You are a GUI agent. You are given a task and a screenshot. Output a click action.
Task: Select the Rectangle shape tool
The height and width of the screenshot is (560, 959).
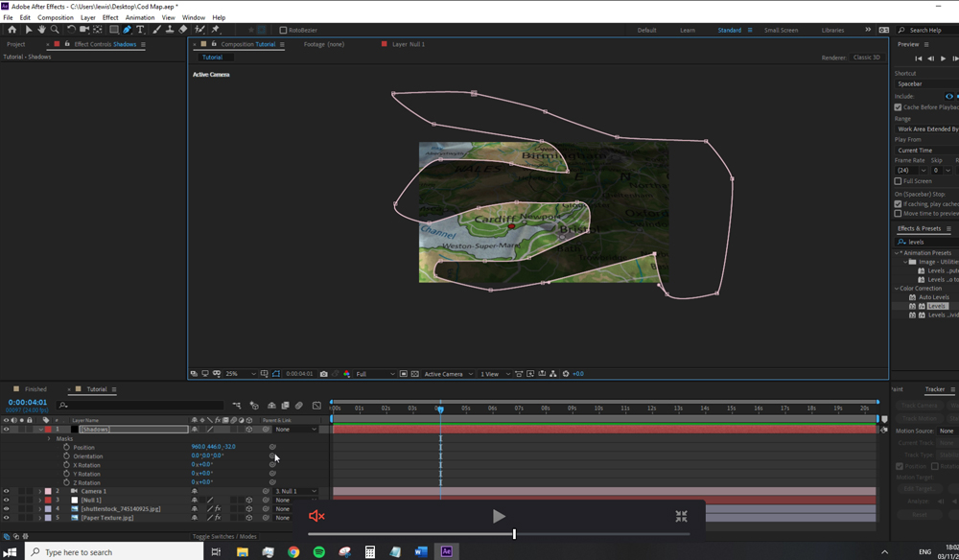114,30
